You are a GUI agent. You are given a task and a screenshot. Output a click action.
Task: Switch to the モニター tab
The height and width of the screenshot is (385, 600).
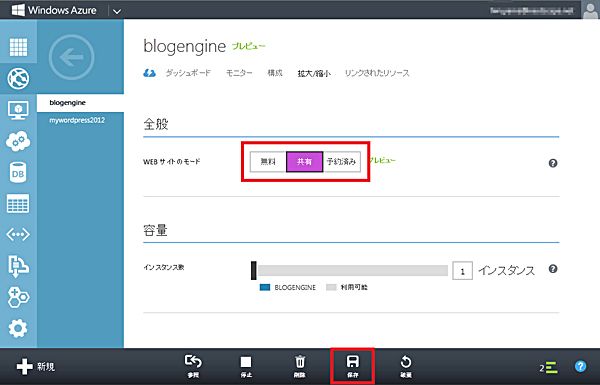point(239,73)
